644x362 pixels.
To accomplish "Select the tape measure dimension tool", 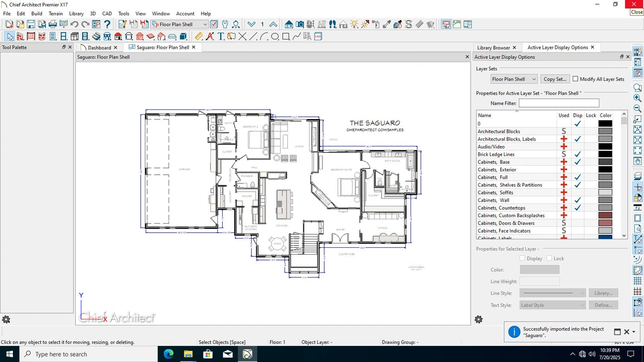I will coord(199,36).
